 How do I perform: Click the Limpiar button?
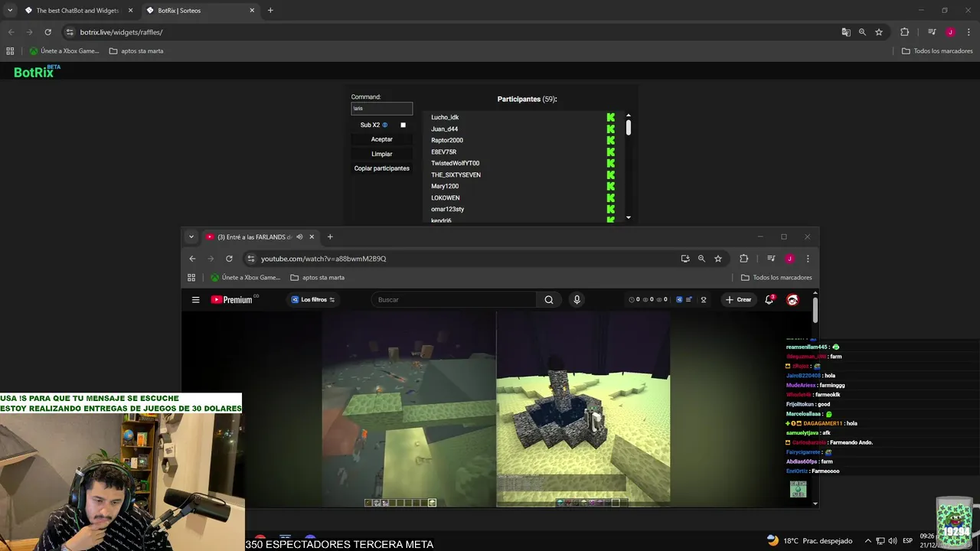coord(382,154)
